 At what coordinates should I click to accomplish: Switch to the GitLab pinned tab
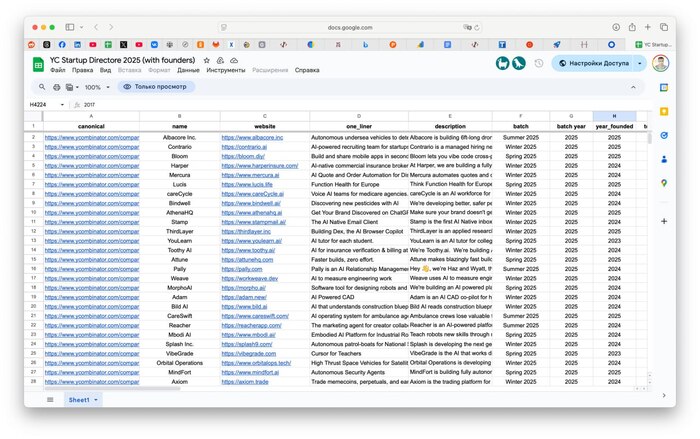click(216, 45)
